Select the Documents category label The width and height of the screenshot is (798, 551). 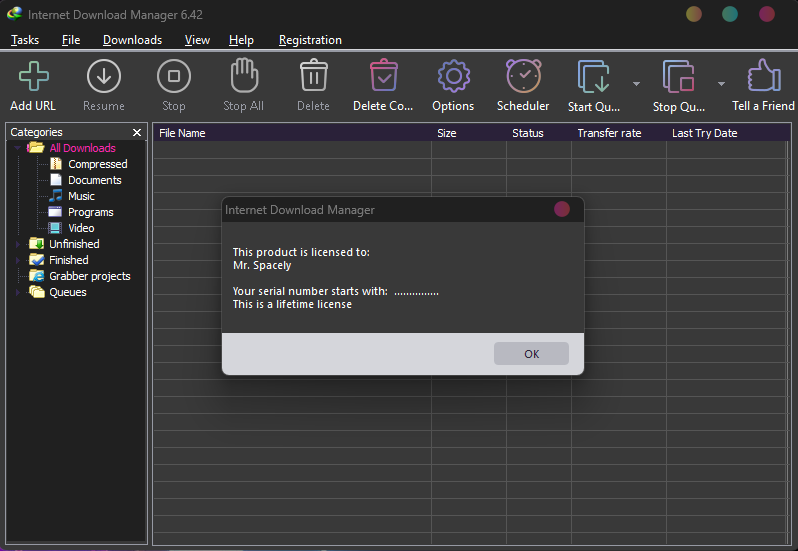95,180
